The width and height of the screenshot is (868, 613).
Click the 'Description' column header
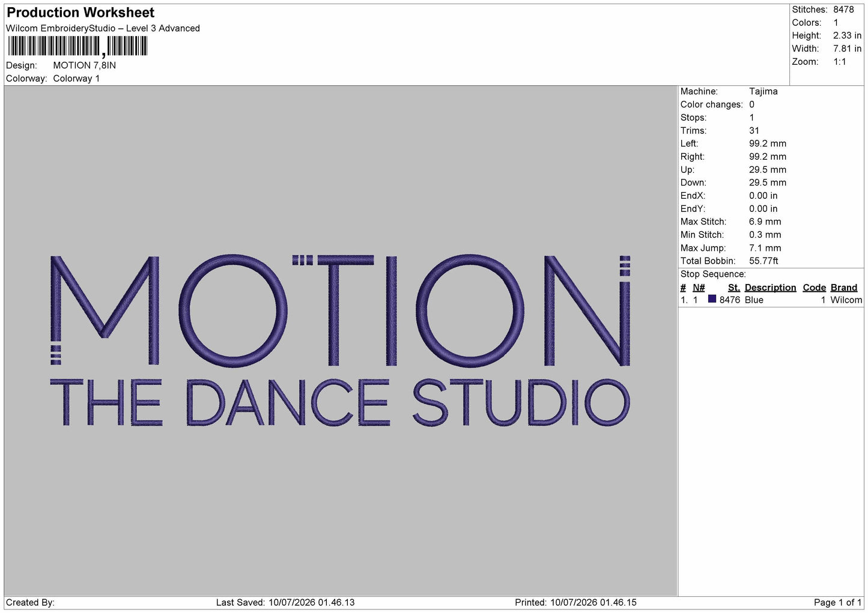coord(770,288)
